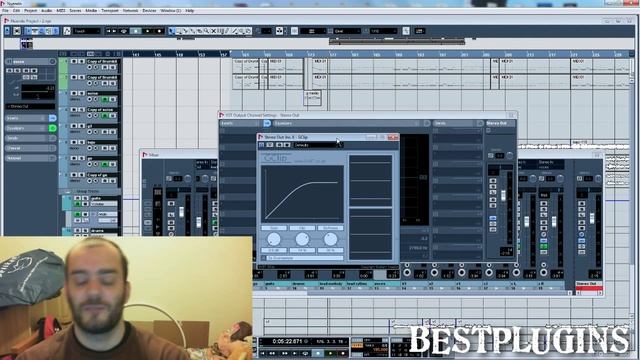The width and height of the screenshot is (640, 360).
Task: Open the File menu
Action: (5, 11)
